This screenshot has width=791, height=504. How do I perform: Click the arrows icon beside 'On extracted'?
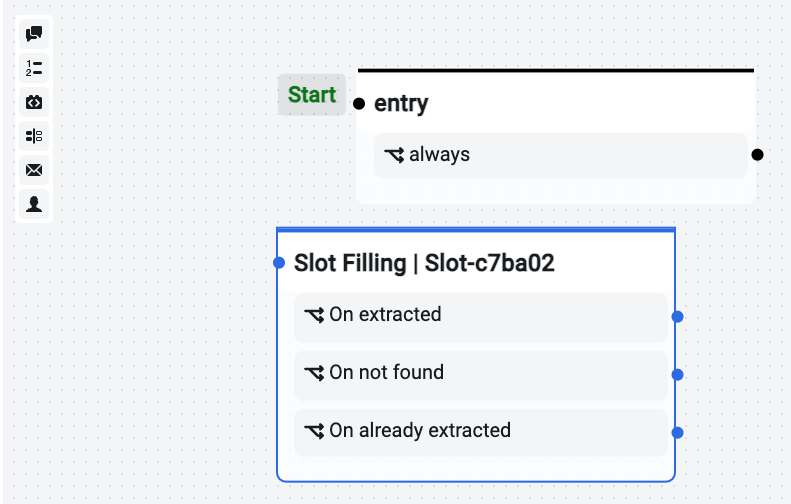point(314,315)
